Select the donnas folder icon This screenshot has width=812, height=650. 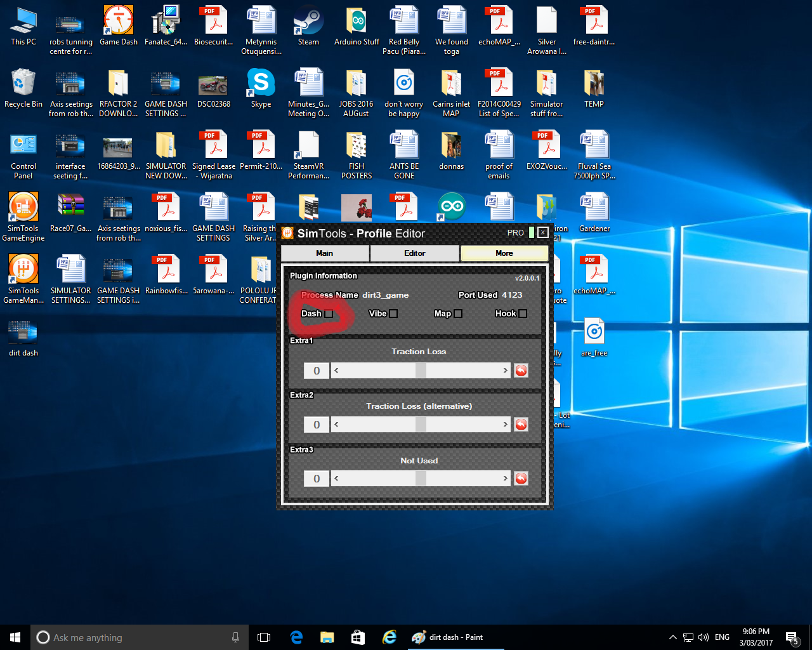point(452,150)
